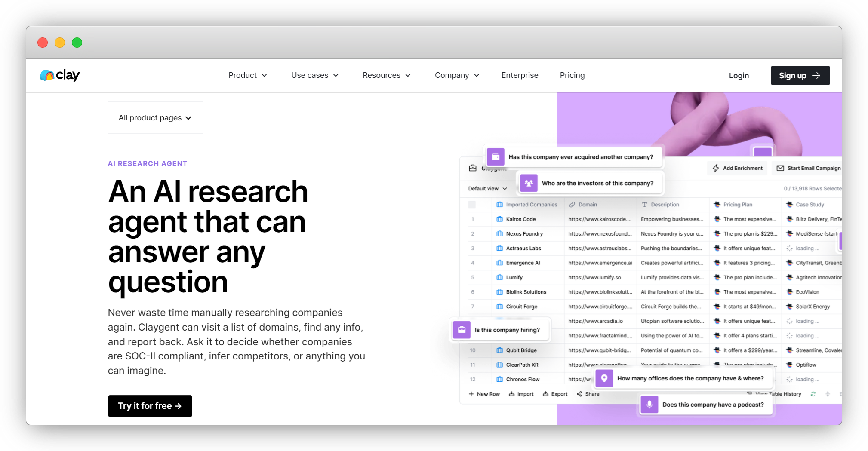Click the location pin icon beside the offices question
The image size is (868, 451).
604,378
